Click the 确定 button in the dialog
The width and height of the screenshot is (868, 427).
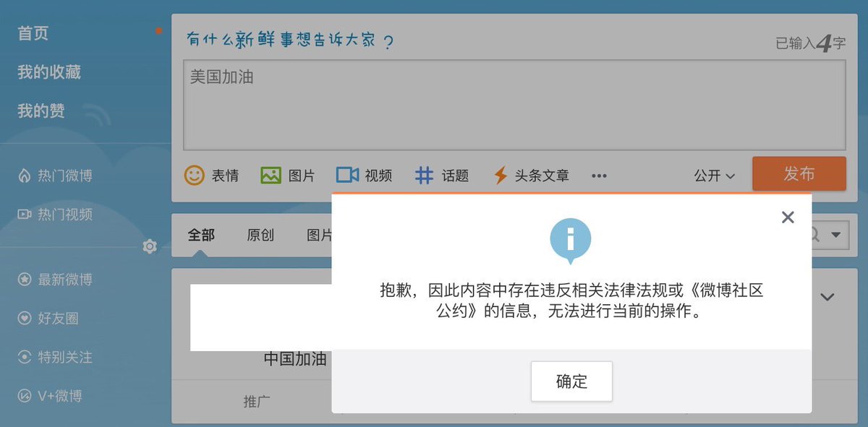(571, 381)
